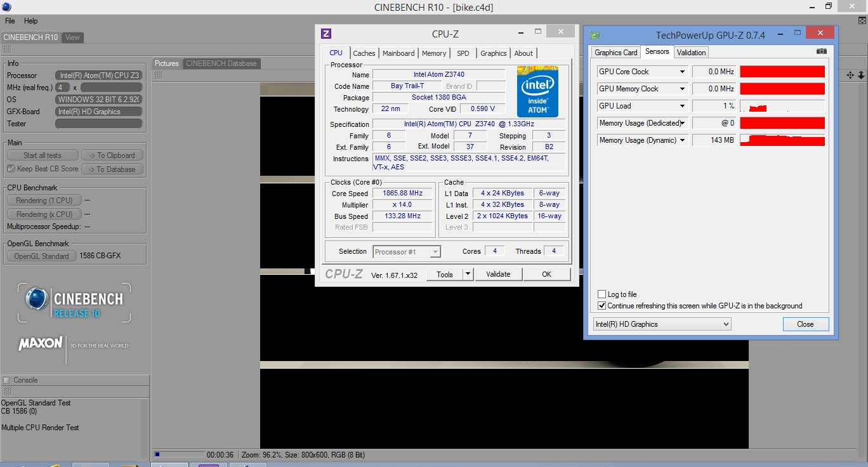The image size is (868, 467).
Task: Click the Start all tests button
Action: 43,155
